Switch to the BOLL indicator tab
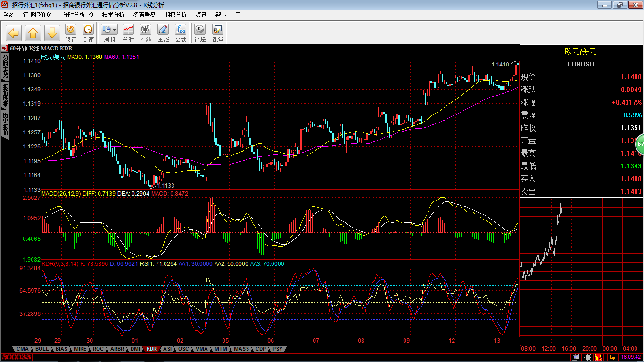 coord(42,349)
